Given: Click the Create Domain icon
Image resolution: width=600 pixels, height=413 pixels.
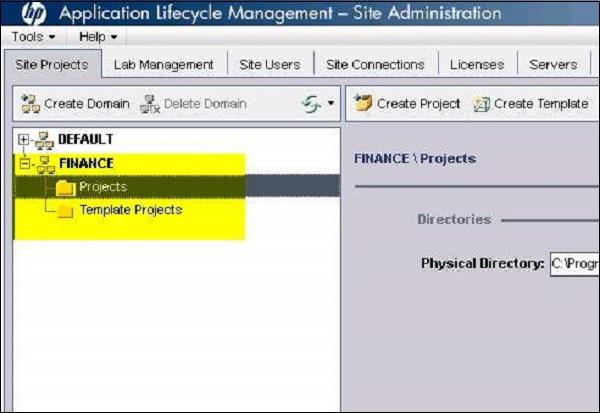Looking at the screenshot, I should [x=30, y=104].
